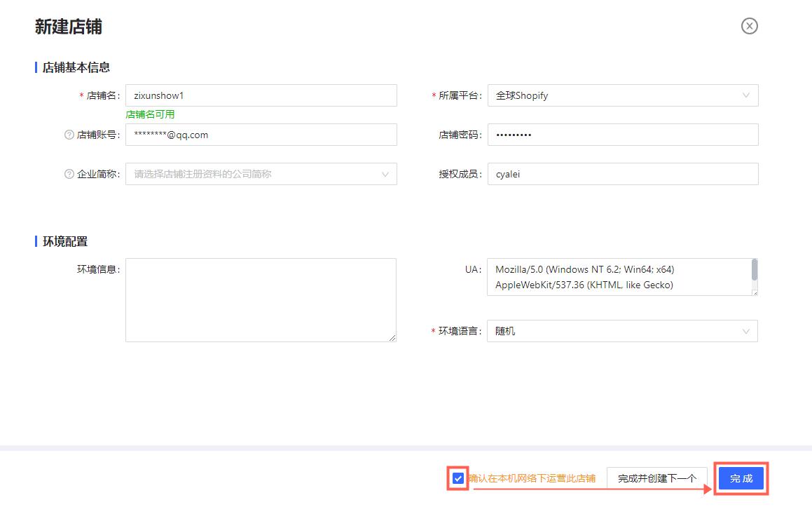Click inside the empty 环境信息 text area

pyautogui.click(x=261, y=299)
